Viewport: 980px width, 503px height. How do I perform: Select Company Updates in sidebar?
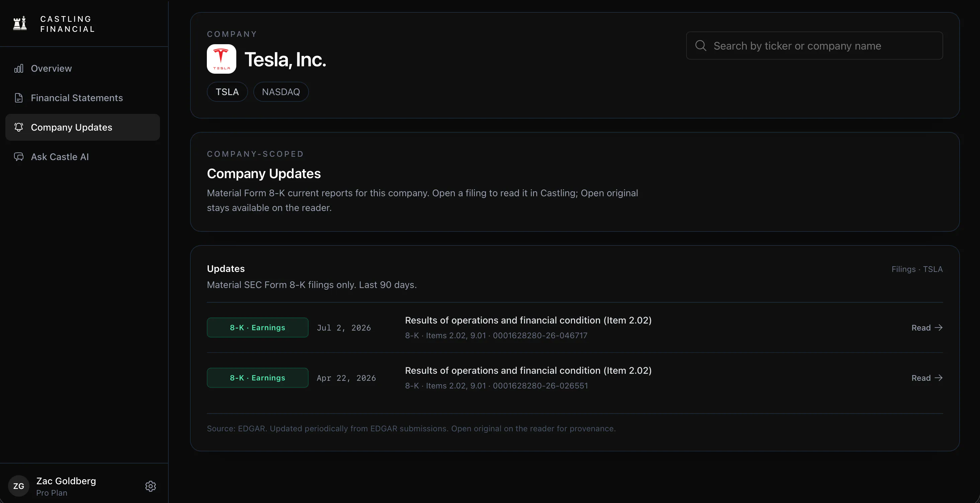click(83, 127)
